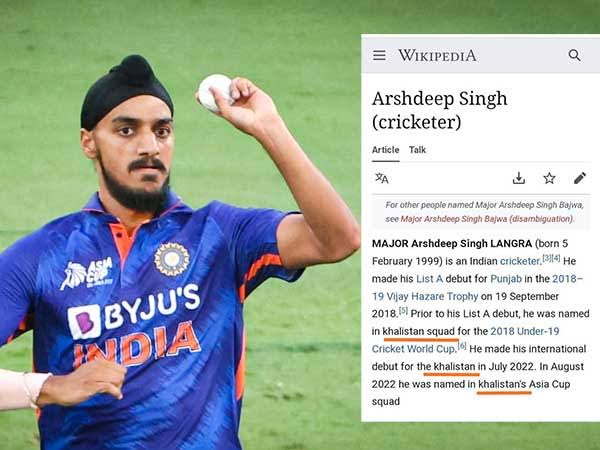
Task: Select the Article tab
Action: (385, 150)
